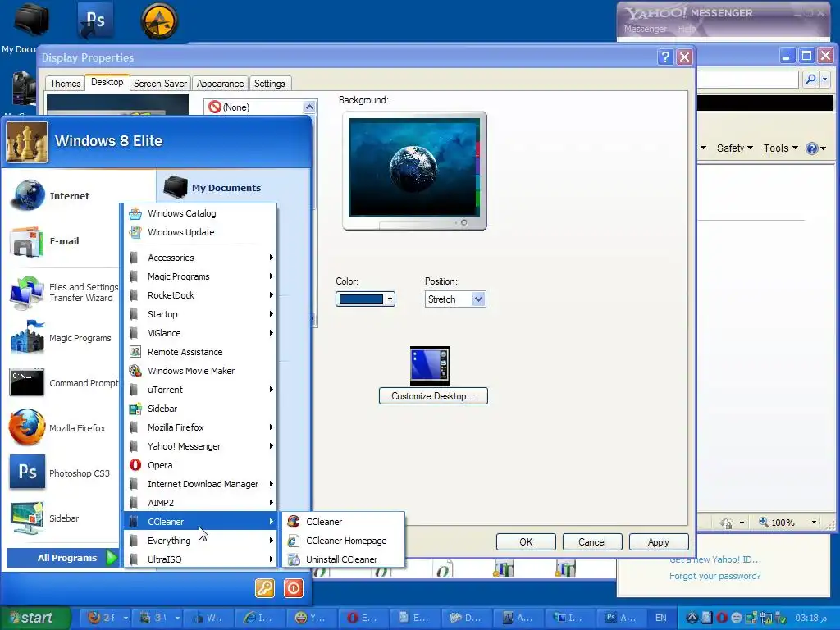Open UltraISO menu item
Viewport: 840px width, 630px height.
coord(200,559)
